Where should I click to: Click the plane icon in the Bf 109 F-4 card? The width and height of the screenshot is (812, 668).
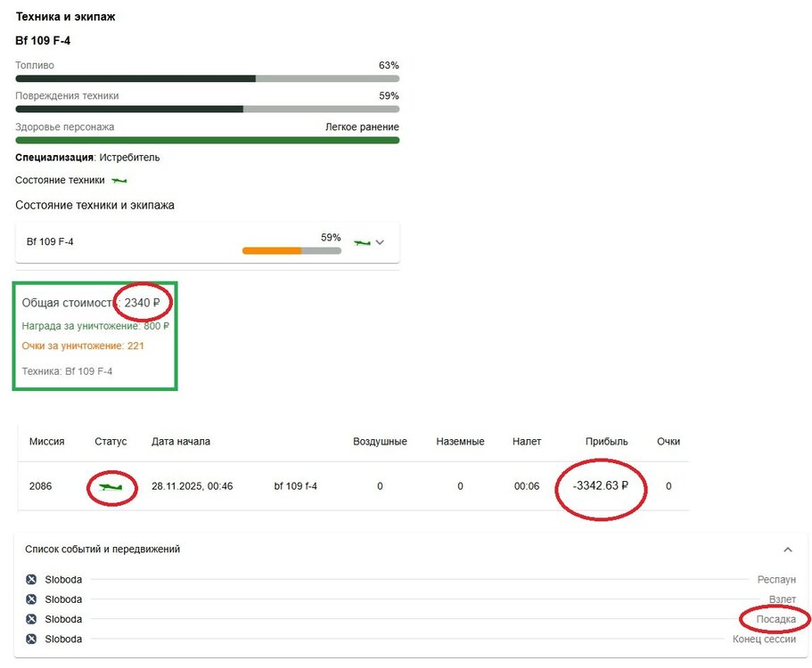(362, 242)
